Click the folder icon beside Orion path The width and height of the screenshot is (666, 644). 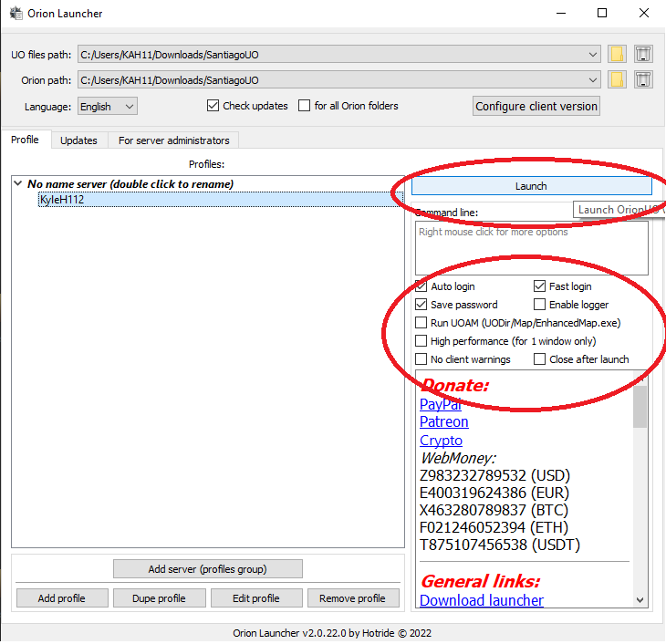tap(617, 80)
